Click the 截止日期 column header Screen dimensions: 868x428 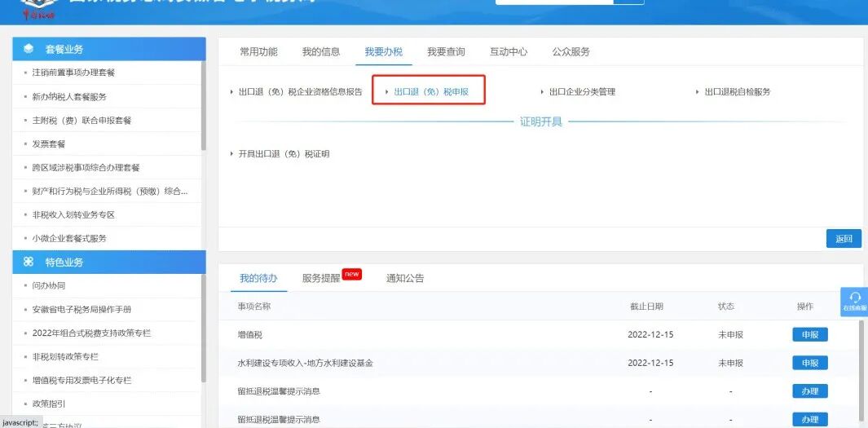(x=646, y=307)
